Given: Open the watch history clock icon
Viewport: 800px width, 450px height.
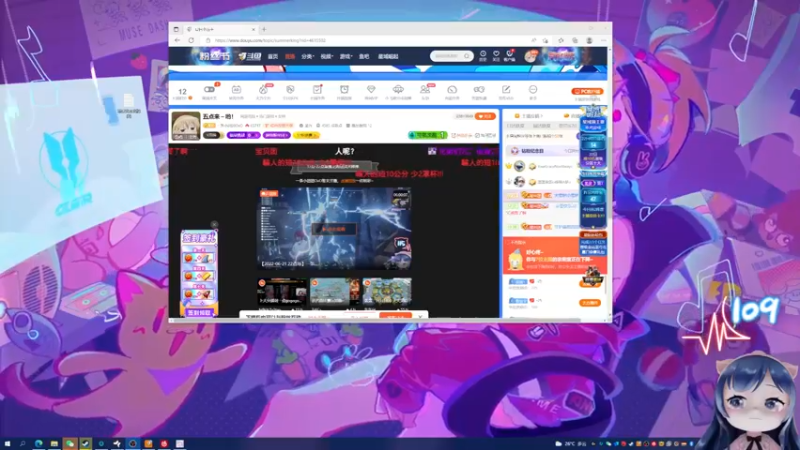Looking at the screenshot, I should pyautogui.click(x=483, y=56).
